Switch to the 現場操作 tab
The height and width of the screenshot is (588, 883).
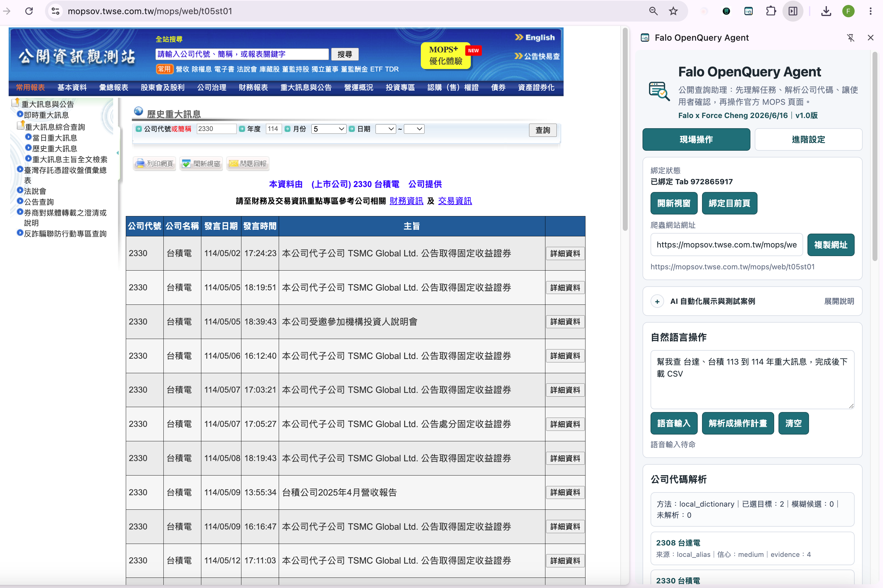click(696, 140)
